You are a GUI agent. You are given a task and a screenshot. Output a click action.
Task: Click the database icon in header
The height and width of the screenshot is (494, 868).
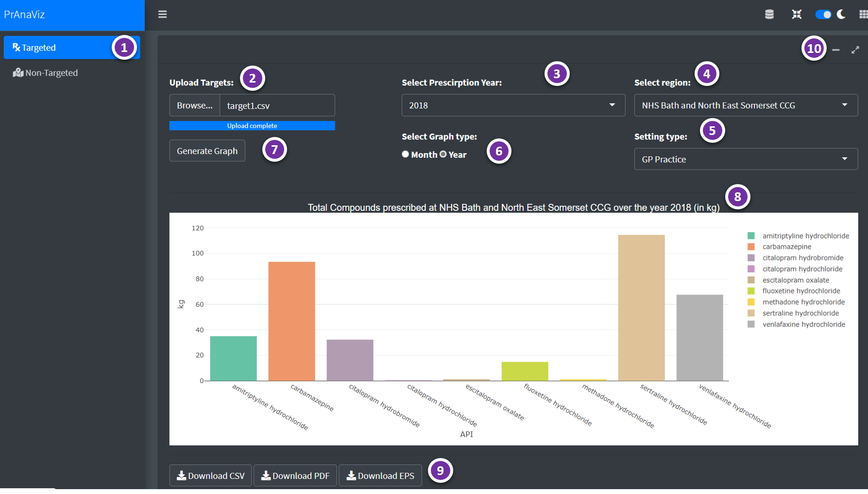pyautogui.click(x=769, y=15)
